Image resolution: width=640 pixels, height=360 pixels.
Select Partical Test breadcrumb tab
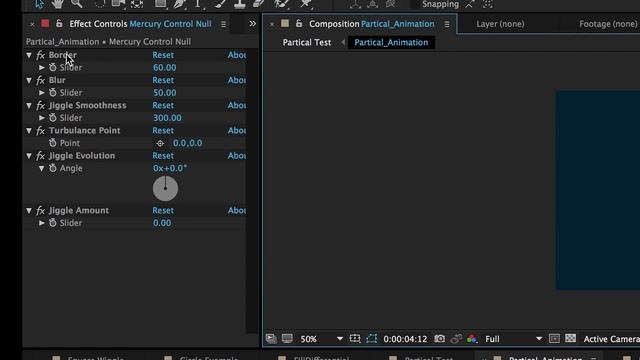[307, 42]
